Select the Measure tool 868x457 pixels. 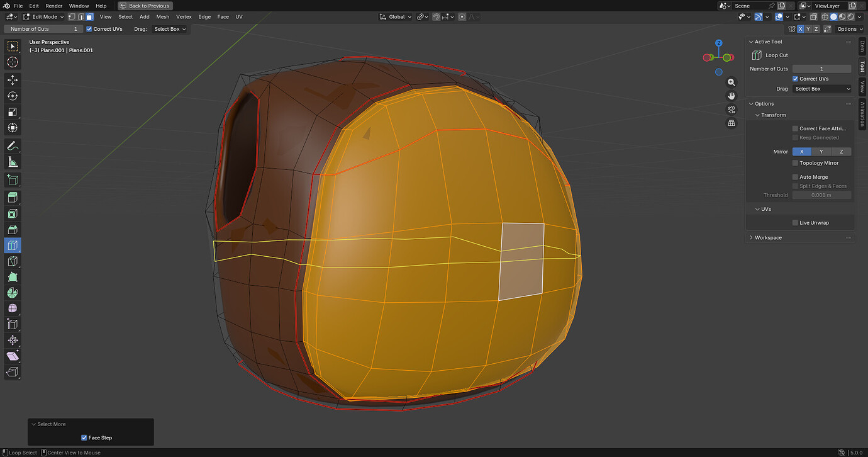click(x=13, y=162)
